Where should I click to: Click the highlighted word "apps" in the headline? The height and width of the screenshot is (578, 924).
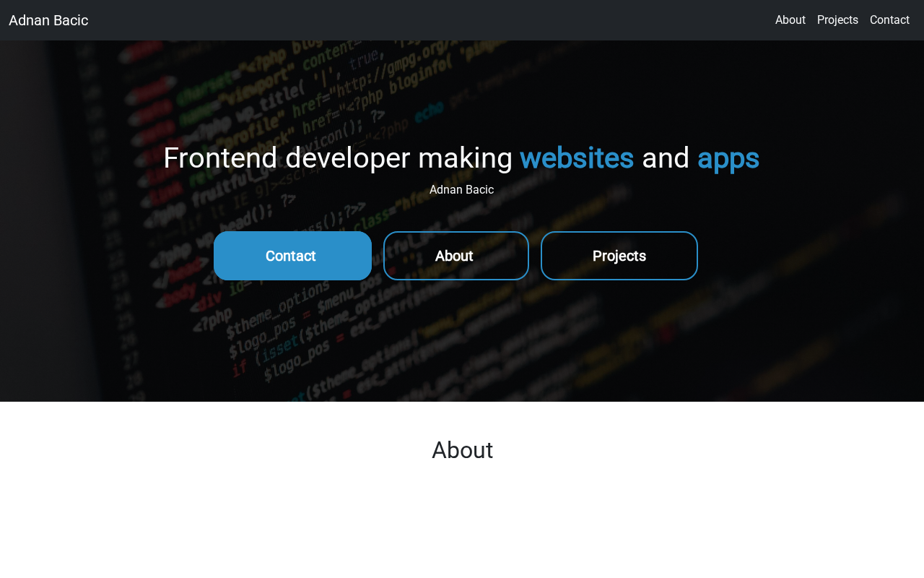click(728, 158)
